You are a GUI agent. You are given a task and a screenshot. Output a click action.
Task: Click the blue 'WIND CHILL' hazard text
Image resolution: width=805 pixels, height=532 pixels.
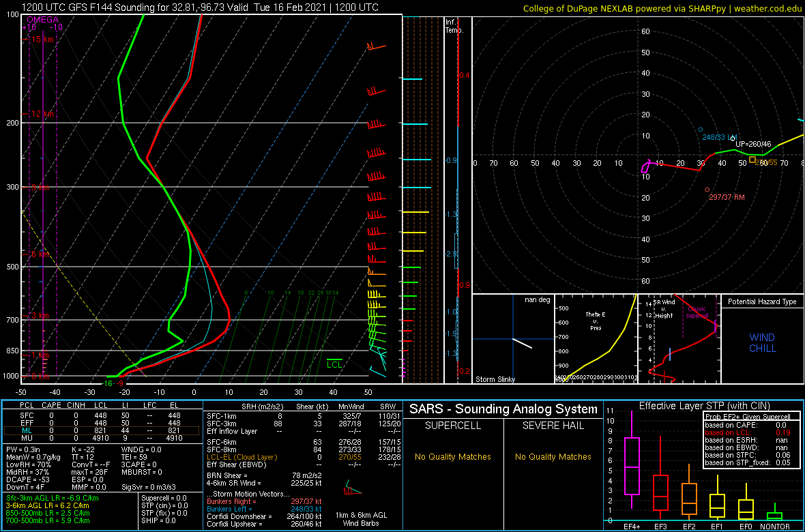pyautogui.click(x=762, y=343)
